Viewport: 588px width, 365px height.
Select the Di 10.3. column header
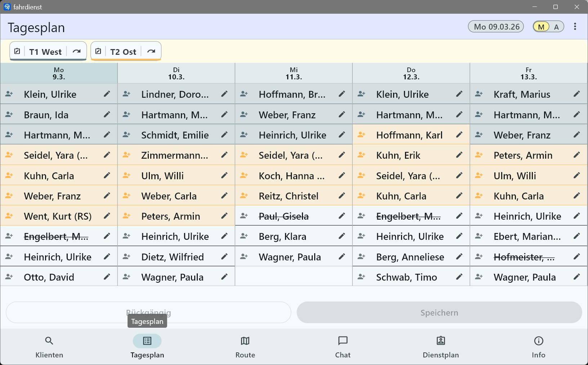pos(176,73)
